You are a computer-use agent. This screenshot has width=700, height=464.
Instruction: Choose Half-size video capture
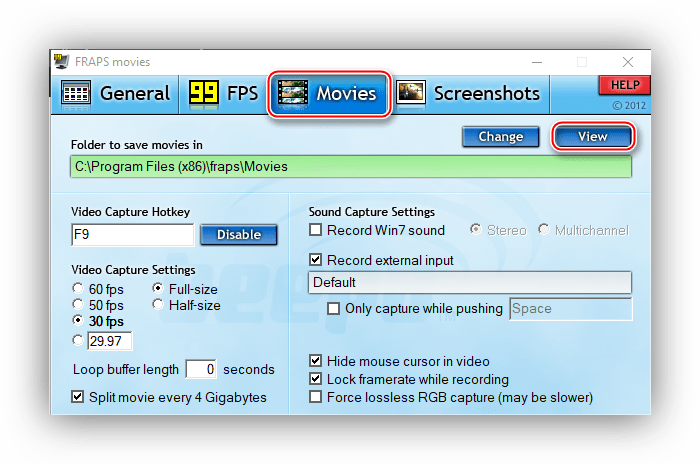click(186, 305)
